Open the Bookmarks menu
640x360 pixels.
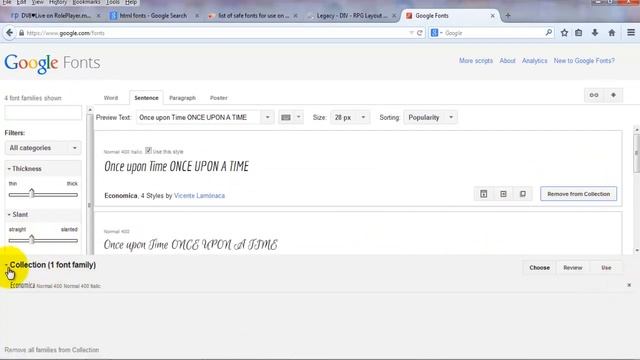86,2
